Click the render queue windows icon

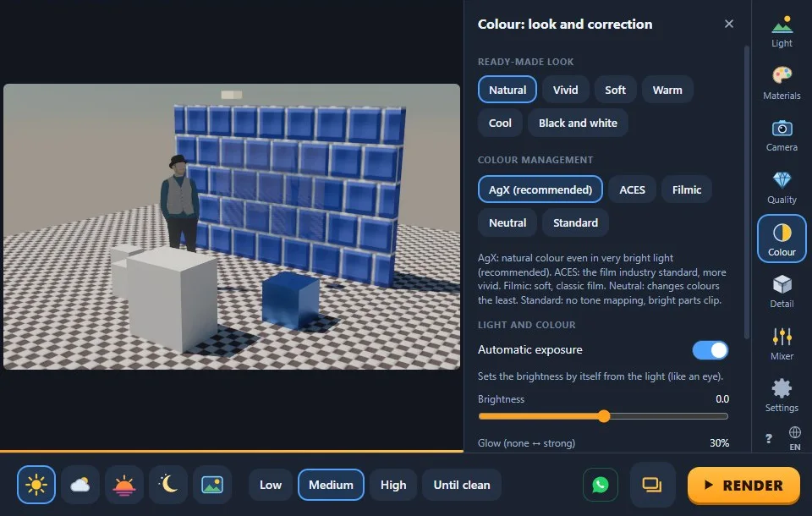[652, 485]
